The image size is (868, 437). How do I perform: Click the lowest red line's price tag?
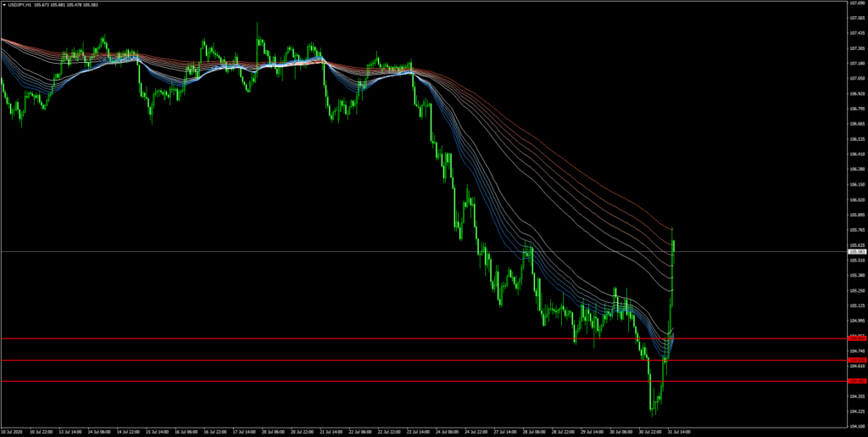(x=855, y=382)
